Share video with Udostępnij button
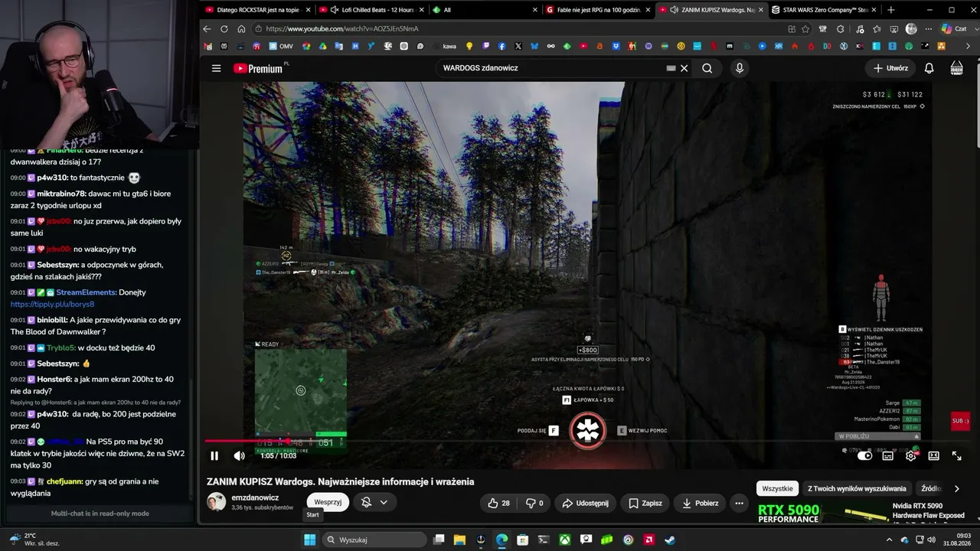Image resolution: width=980 pixels, height=551 pixels. pos(585,503)
